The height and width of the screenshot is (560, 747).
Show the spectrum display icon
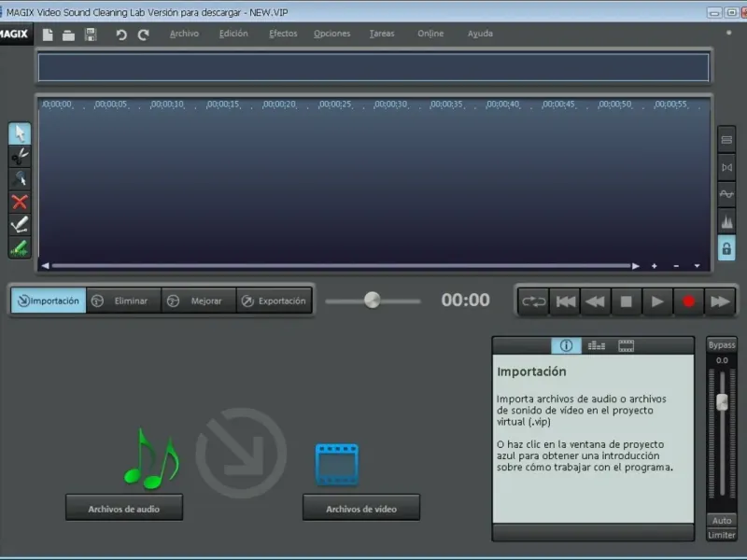(x=726, y=221)
